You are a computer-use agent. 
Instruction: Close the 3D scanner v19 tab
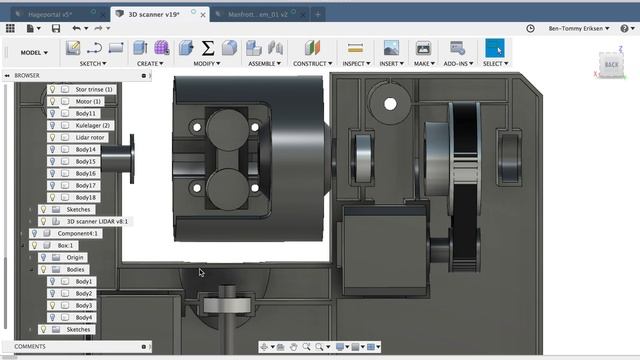203,15
